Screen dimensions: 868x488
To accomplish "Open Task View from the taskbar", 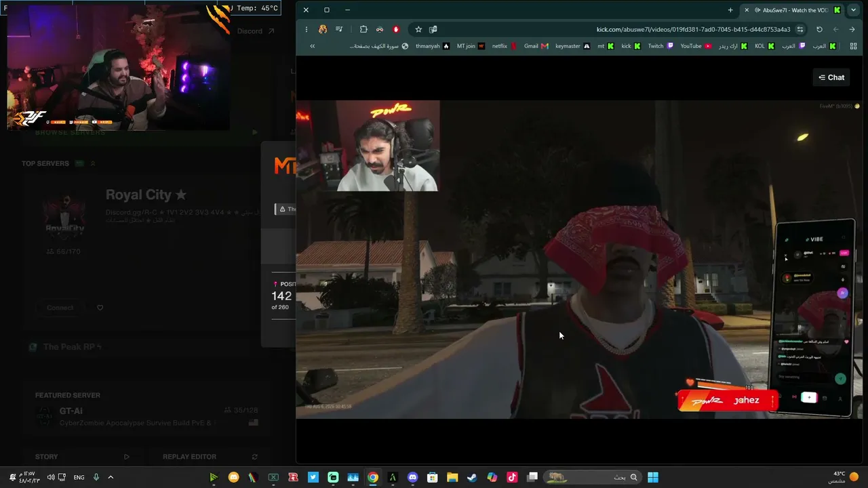I will pos(532,477).
